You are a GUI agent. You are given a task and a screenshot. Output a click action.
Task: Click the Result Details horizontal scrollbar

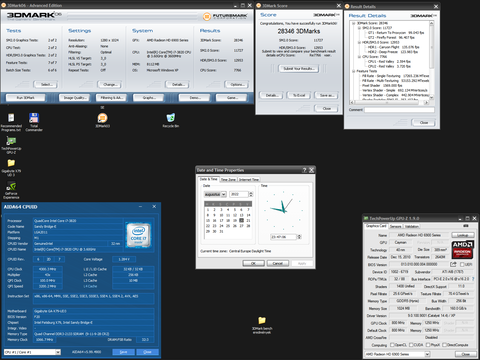click(389, 102)
